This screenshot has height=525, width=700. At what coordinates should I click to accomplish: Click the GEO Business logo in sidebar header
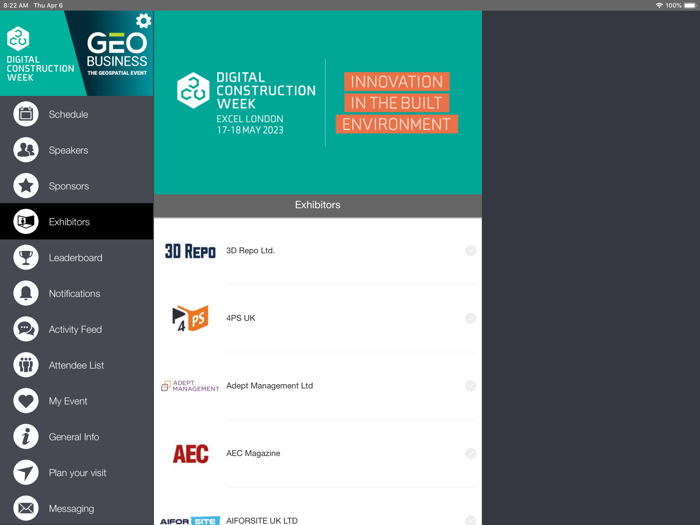pyautogui.click(x=117, y=54)
